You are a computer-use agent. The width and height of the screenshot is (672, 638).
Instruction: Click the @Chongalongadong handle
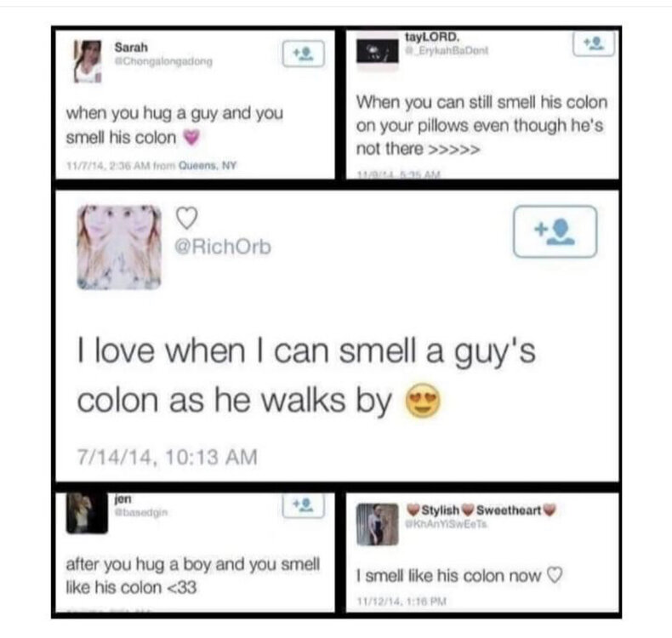pos(163,62)
